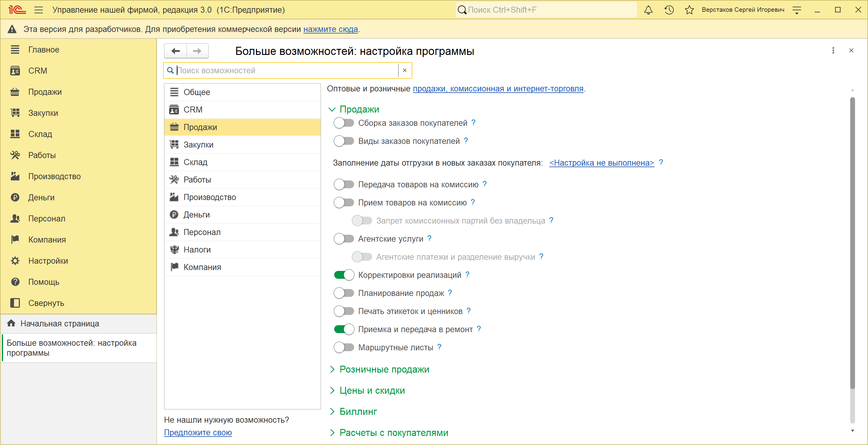Screen dimensions: 868x445
Task: Switch to Начальная страница tab
Action: point(78,324)
